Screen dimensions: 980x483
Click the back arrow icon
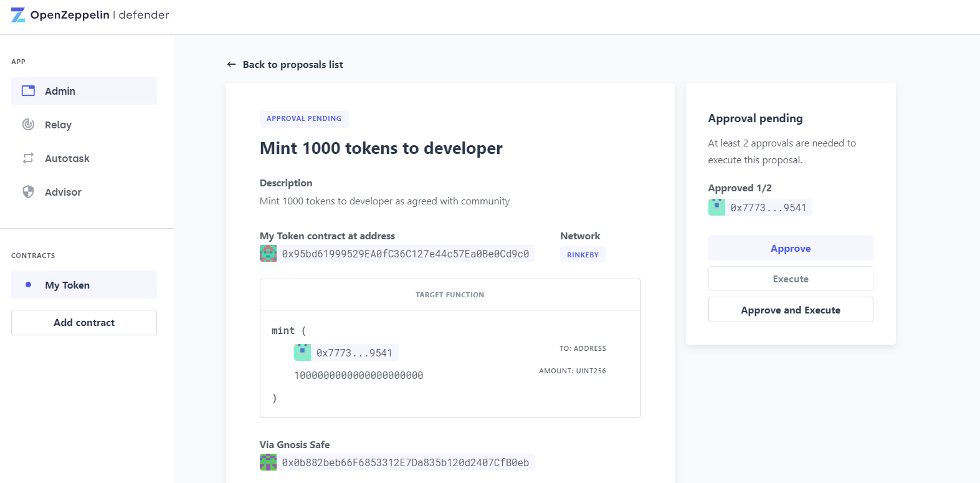[232, 64]
